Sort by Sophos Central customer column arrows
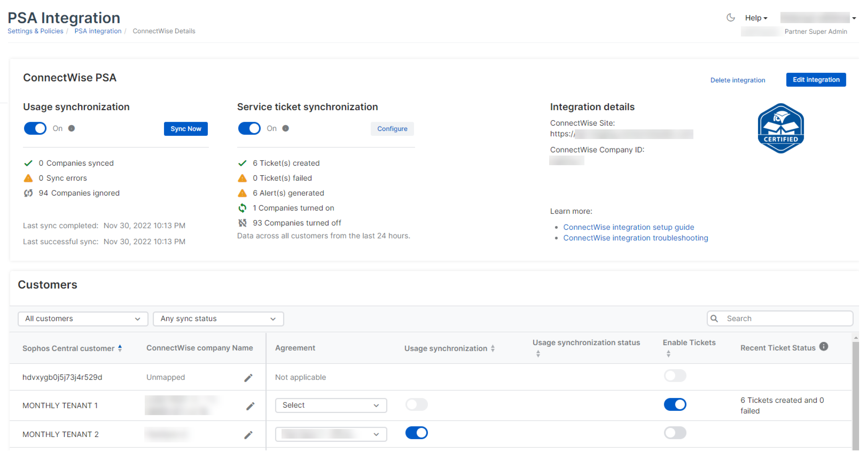The height and width of the screenshot is (459, 868). pos(120,348)
